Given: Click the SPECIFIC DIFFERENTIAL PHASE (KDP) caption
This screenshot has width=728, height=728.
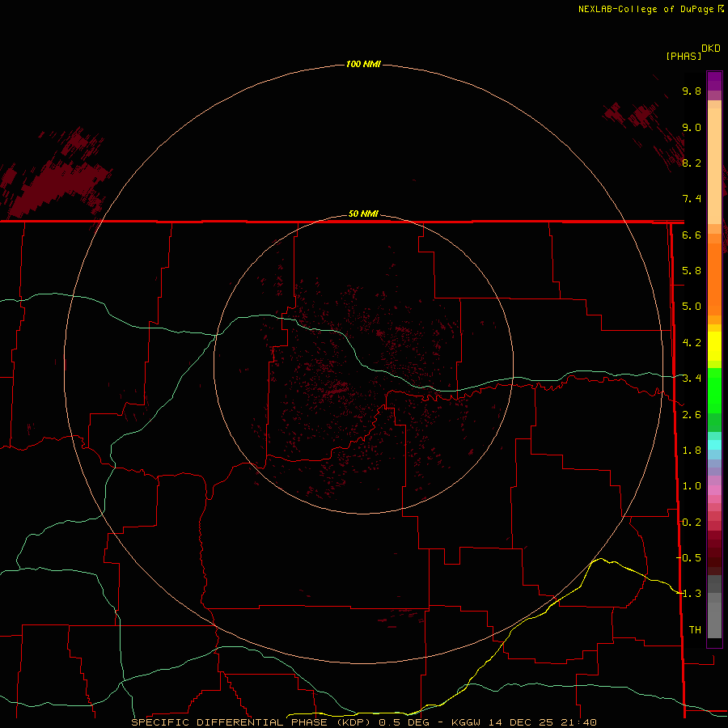Looking at the screenshot, I should [x=251, y=722].
